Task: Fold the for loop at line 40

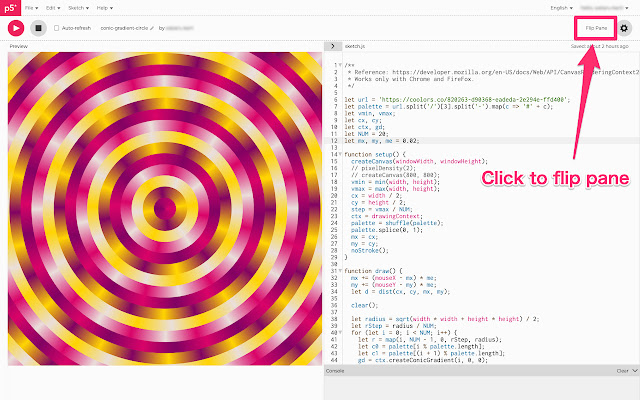Action: pos(340,333)
